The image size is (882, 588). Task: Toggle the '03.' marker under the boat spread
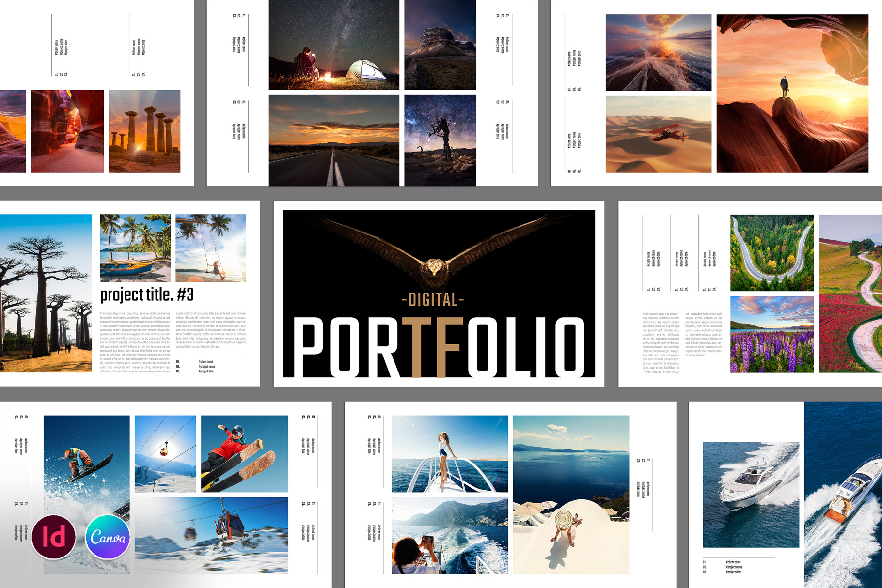(705, 572)
